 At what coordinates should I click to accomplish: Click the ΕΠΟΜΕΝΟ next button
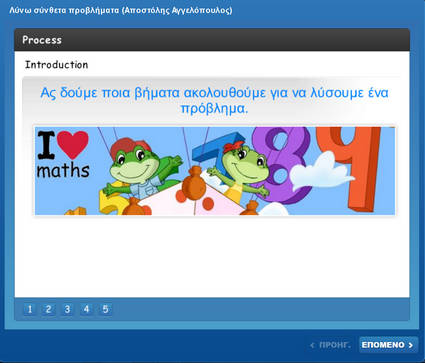(388, 345)
